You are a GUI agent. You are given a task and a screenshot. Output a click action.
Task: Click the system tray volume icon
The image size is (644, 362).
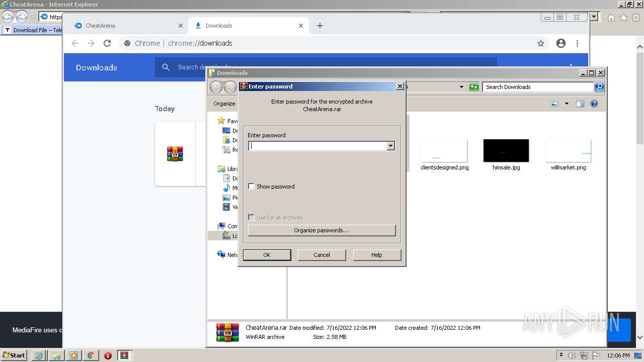(572, 355)
